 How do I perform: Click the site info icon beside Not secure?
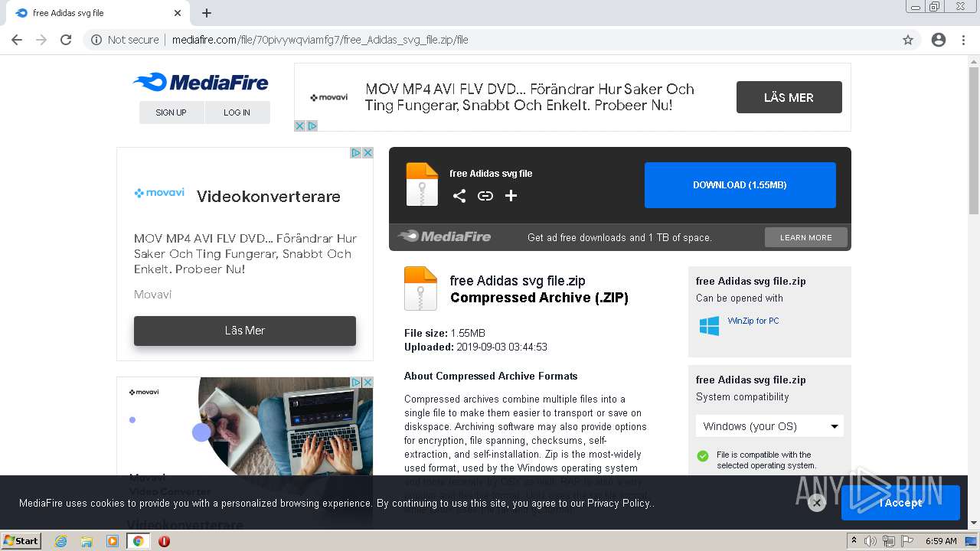point(96,40)
